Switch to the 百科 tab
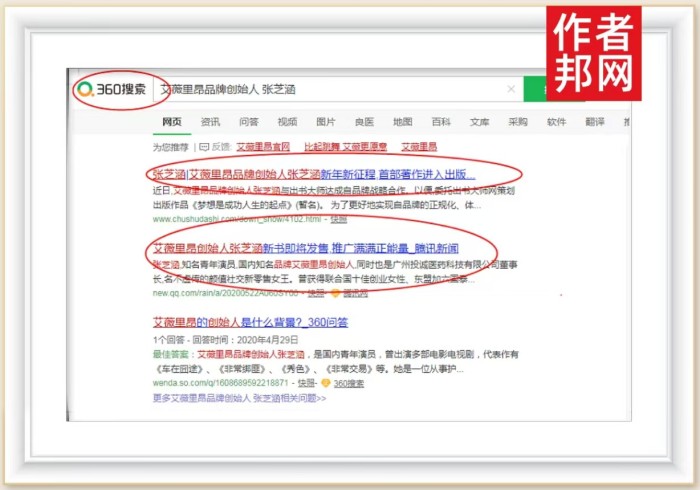The height and width of the screenshot is (490, 700). (x=441, y=122)
